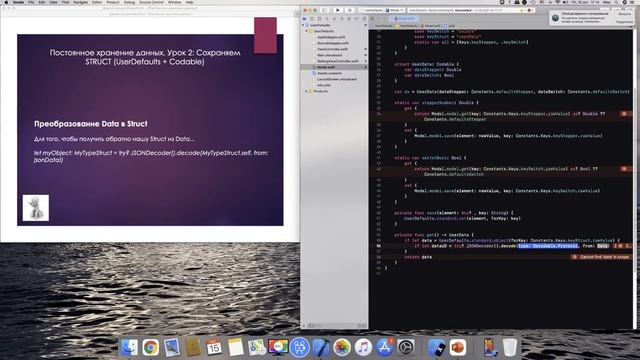Open the Navigate menu in menu bar
Image resolution: width=640 pixels, height=360 pixels.
(x=80, y=2)
